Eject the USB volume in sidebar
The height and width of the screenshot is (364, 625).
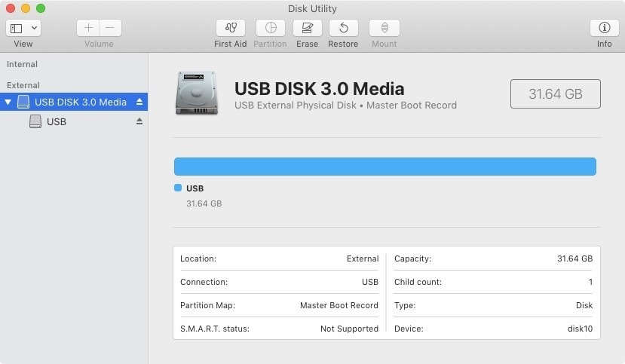pos(139,121)
